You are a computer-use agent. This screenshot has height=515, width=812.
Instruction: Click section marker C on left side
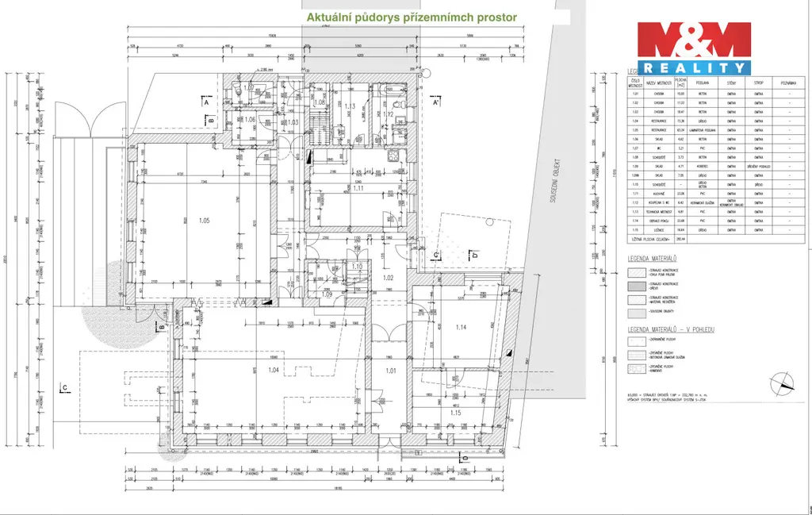coord(64,388)
